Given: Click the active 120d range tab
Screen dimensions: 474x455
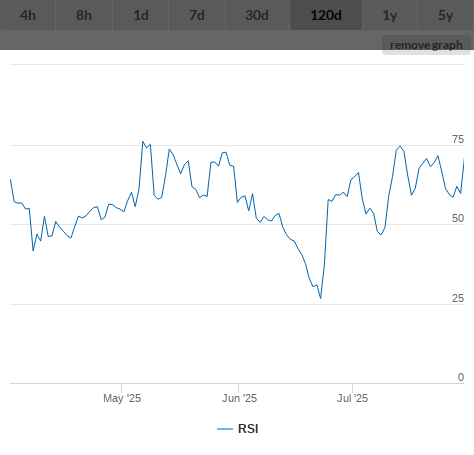Looking at the screenshot, I should point(326,15).
